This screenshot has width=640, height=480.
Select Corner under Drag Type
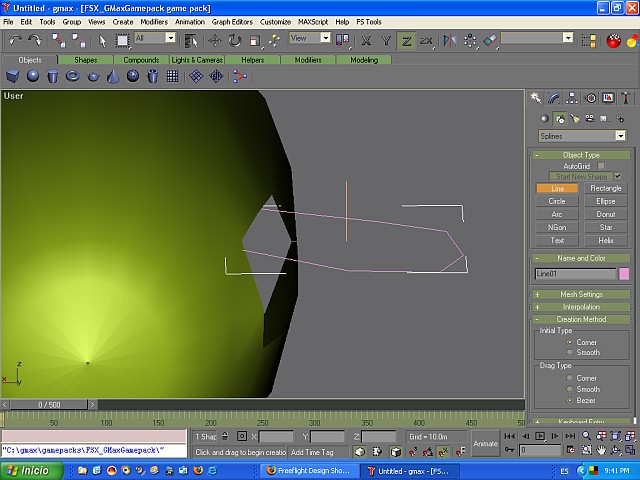pyautogui.click(x=569, y=378)
